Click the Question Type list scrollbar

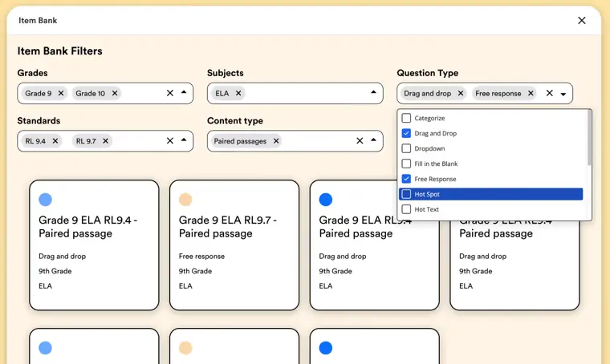pyautogui.click(x=589, y=138)
